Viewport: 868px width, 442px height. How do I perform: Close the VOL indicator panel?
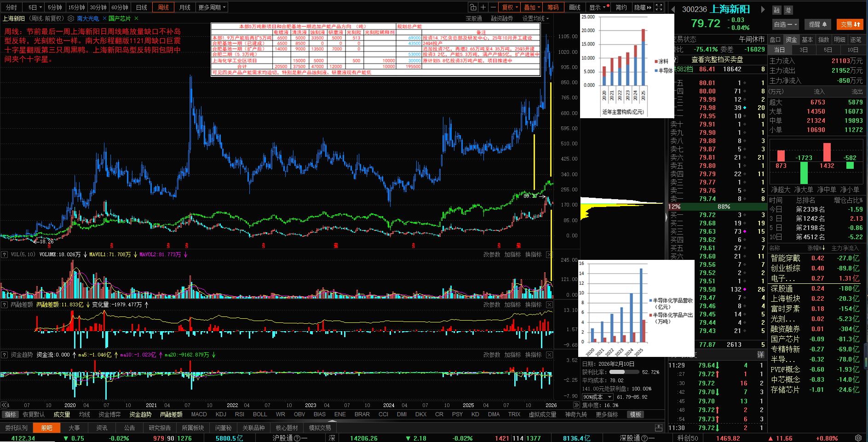pyautogui.click(x=549, y=254)
